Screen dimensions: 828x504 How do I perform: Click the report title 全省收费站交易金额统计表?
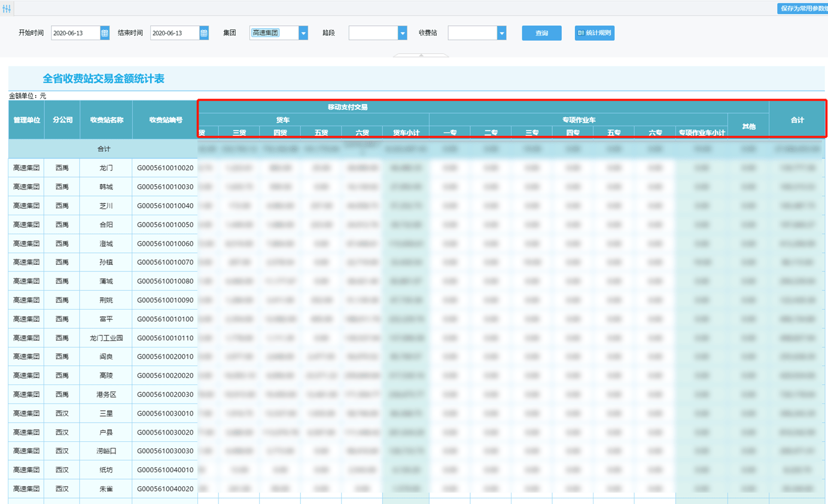pos(103,78)
